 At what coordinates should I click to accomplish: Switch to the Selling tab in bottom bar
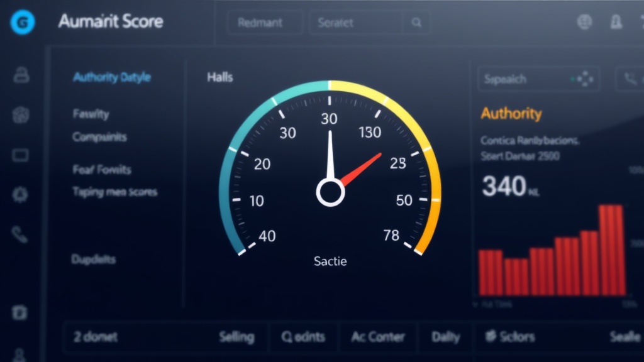point(236,337)
